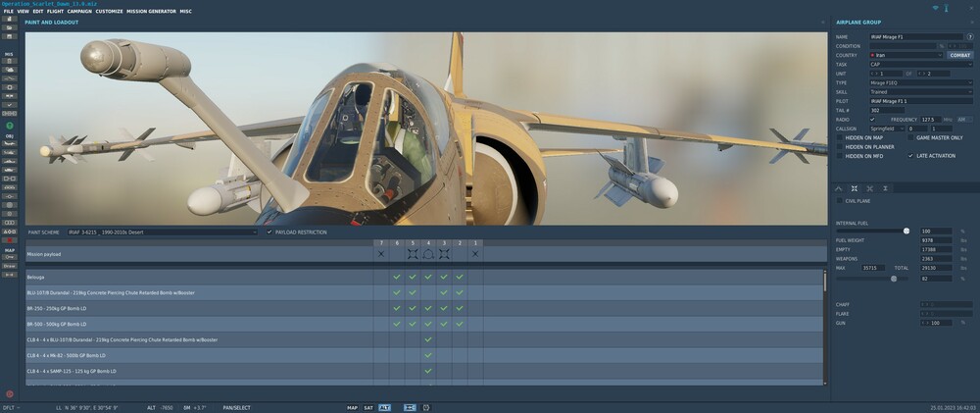Open the DFLT dropdown in status bar
Viewport: 980px width, 413px height.
point(11,407)
